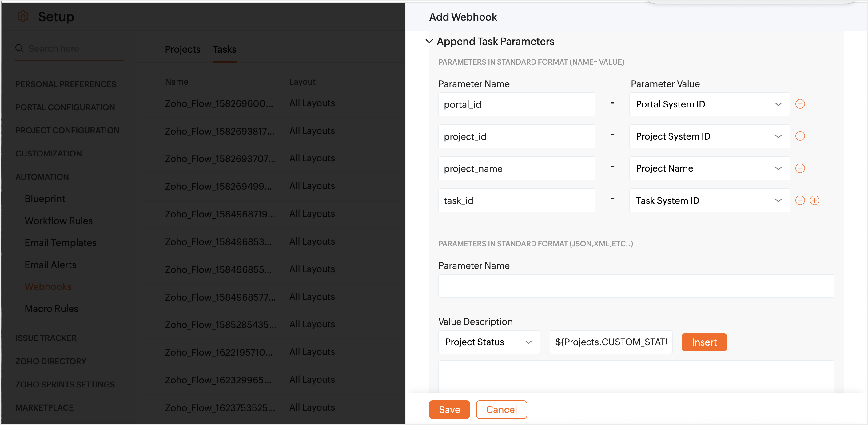
Task: Click the JSON Parameter Name input field
Action: click(x=635, y=286)
